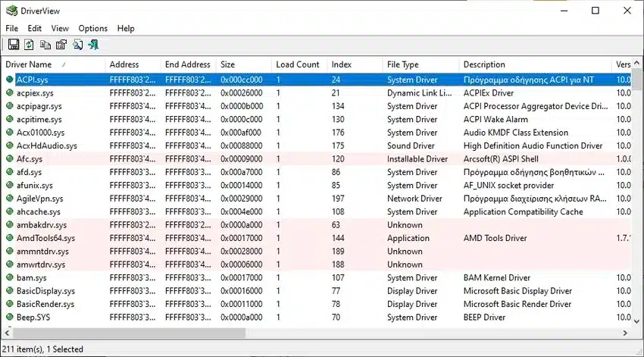Click the green icon beside Acx01000.sys

9,133
